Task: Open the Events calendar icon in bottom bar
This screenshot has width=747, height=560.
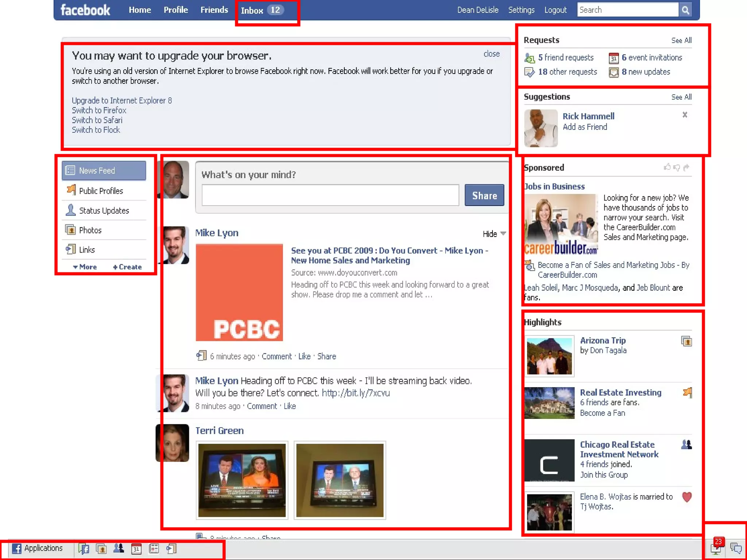Action: pos(136,549)
